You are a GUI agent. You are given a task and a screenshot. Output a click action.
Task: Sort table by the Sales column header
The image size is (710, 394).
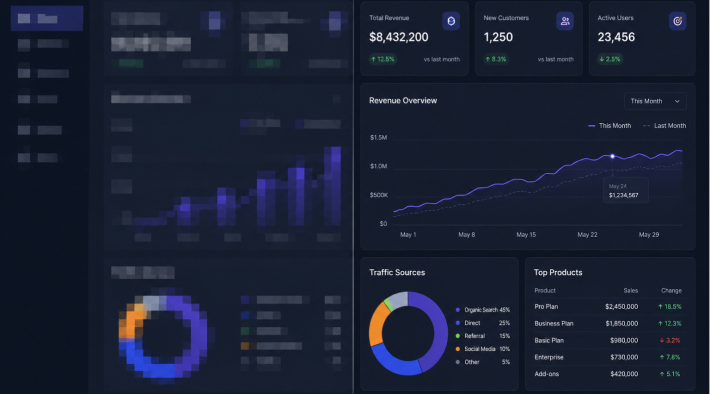coord(630,290)
